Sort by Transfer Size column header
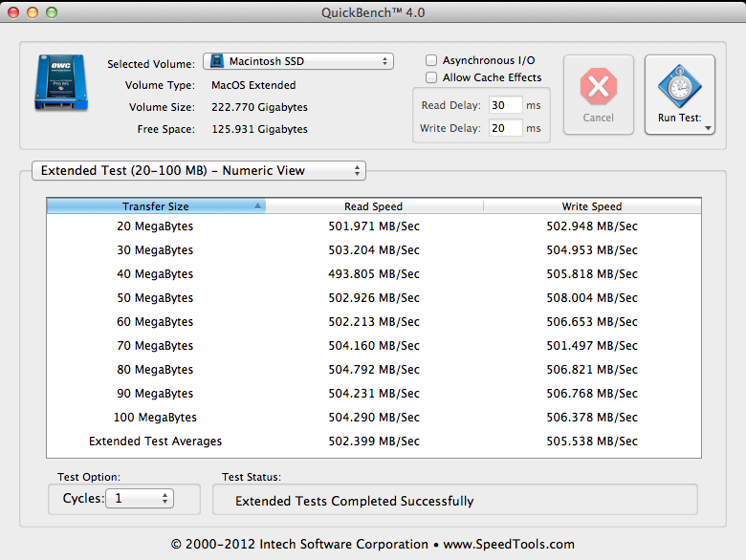This screenshot has width=746, height=560. (x=156, y=205)
